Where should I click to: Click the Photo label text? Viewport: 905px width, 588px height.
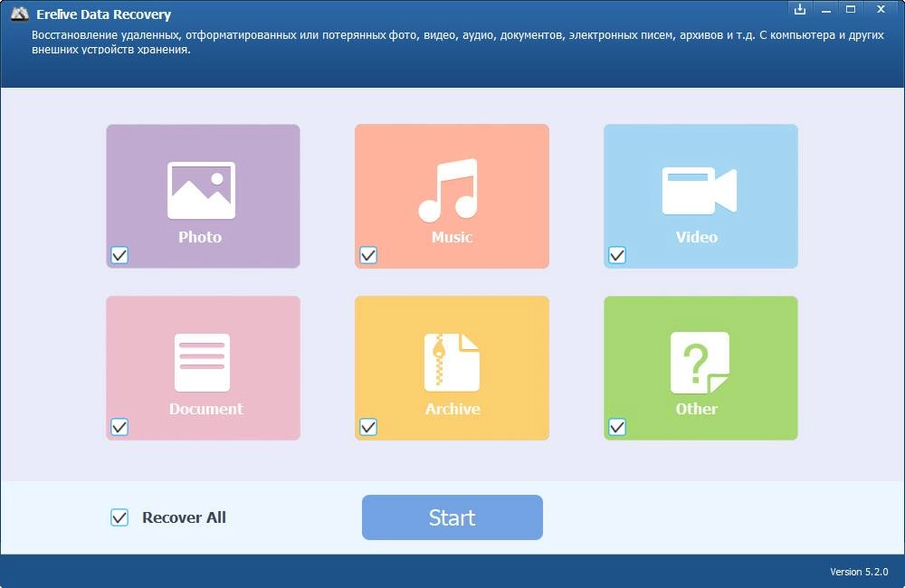coord(200,237)
